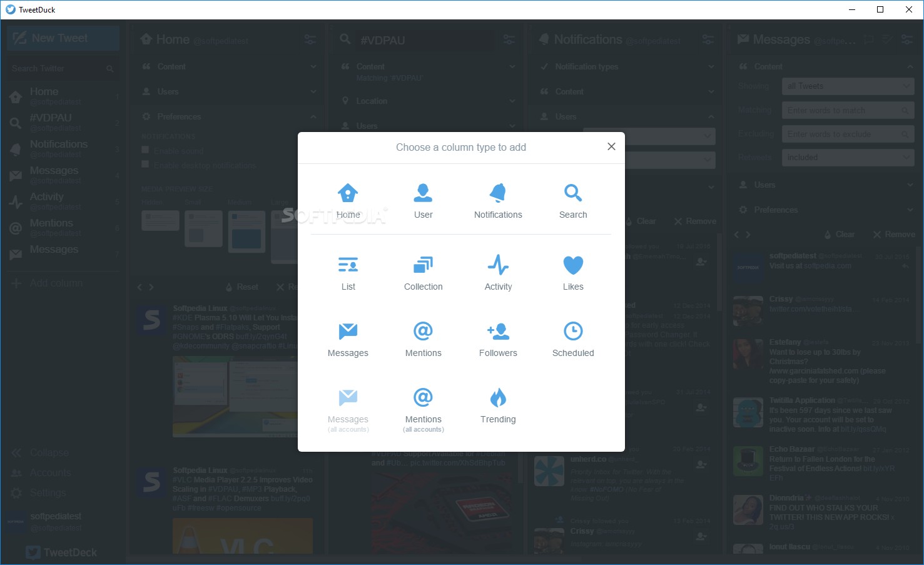
Task: Mark all messages read icon
Action: point(887,39)
